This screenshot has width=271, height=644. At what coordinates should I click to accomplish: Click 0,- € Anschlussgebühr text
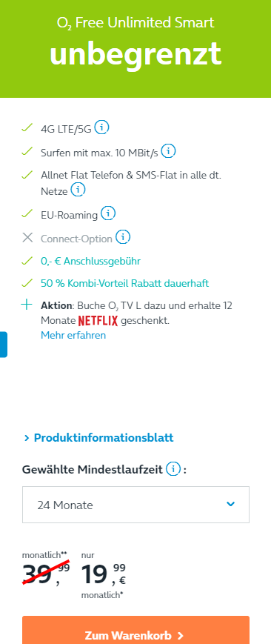90,261
